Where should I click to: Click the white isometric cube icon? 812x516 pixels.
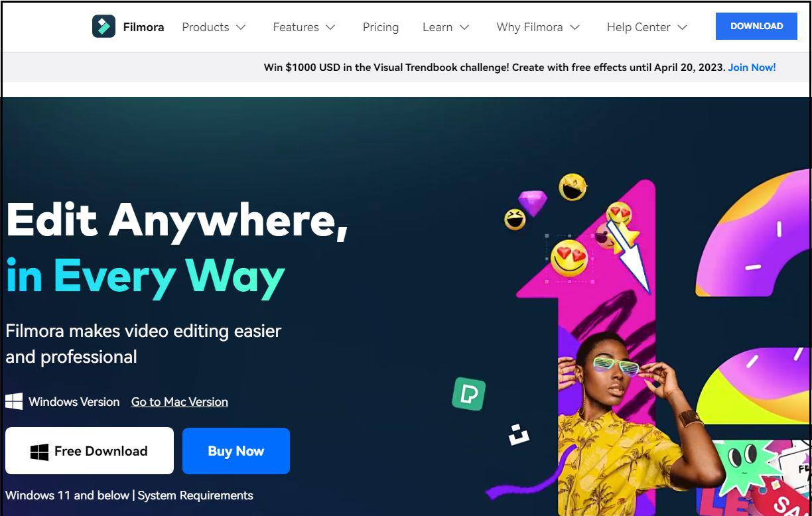click(x=519, y=434)
